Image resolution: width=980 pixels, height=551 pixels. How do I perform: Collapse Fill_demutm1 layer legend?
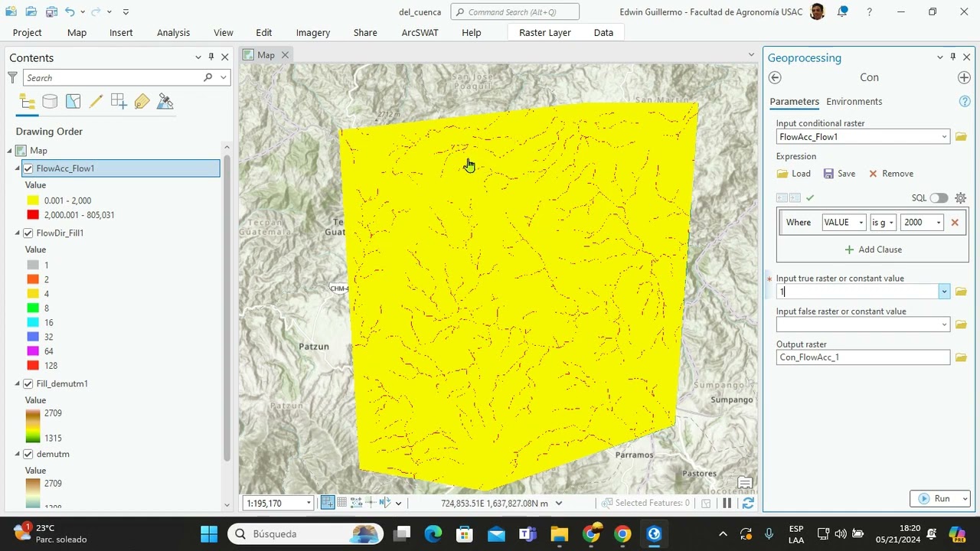point(18,383)
